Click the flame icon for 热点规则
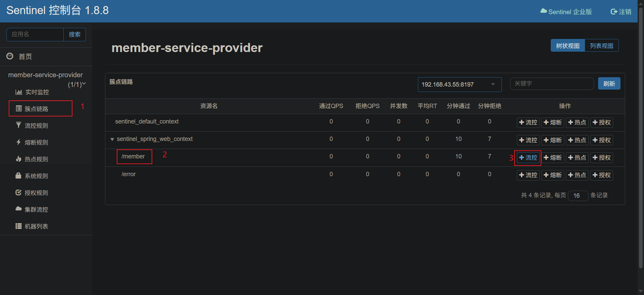Image resolution: width=644 pixels, height=295 pixels. 18,159
